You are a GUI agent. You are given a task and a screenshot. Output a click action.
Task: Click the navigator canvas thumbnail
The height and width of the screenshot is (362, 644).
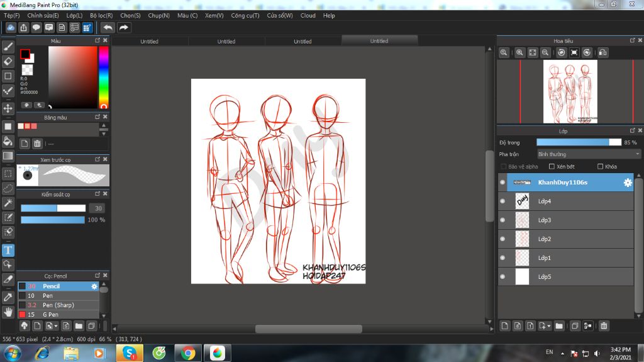pyautogui.click(x=570, y=91)
